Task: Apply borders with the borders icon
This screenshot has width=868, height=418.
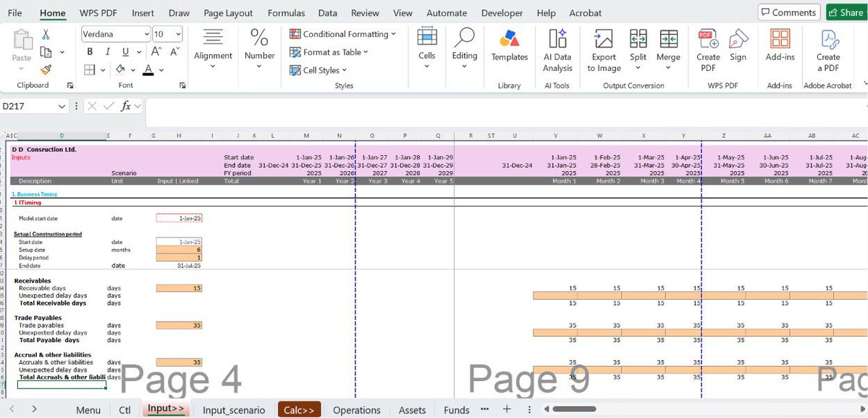Action: coord(90,70)
